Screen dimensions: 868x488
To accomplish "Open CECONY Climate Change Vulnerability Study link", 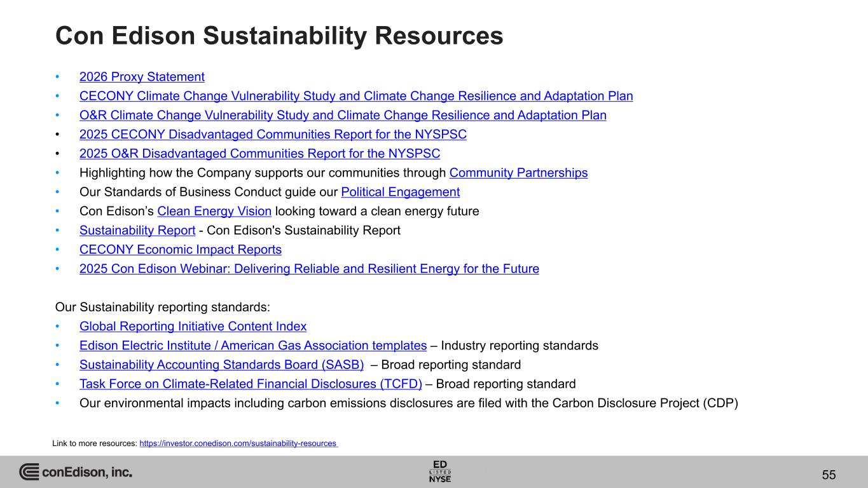I will pyautogui.click(x=356, y=96).
